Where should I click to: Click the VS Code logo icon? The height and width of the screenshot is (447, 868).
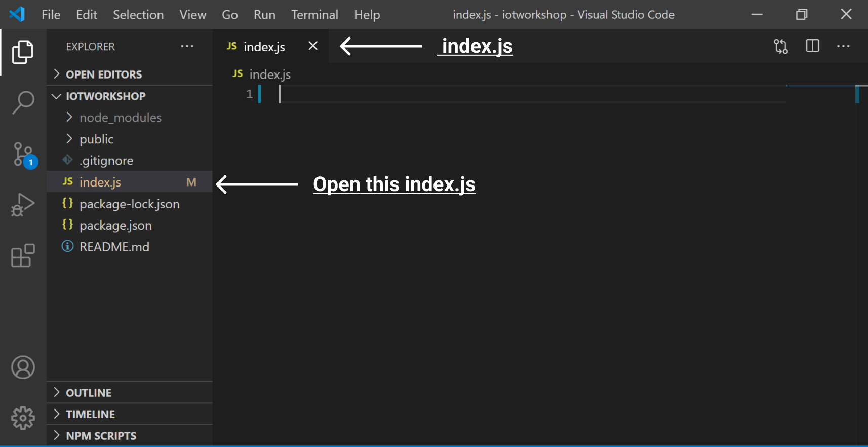[17, 14]
